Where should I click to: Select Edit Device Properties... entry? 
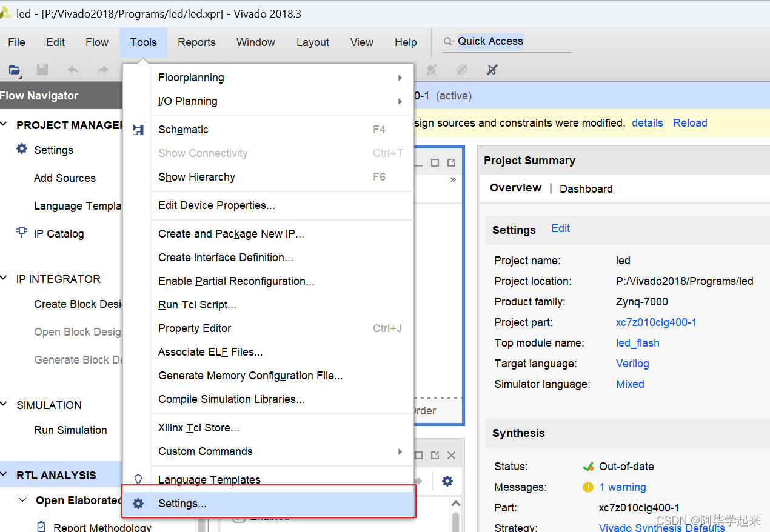(x=269, y=205)
